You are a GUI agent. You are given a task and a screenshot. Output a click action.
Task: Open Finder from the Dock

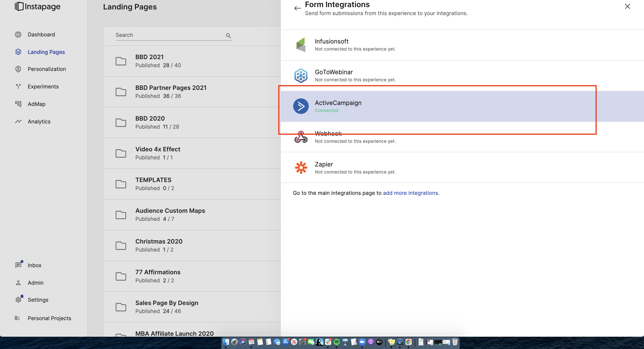tap(226, 342)
